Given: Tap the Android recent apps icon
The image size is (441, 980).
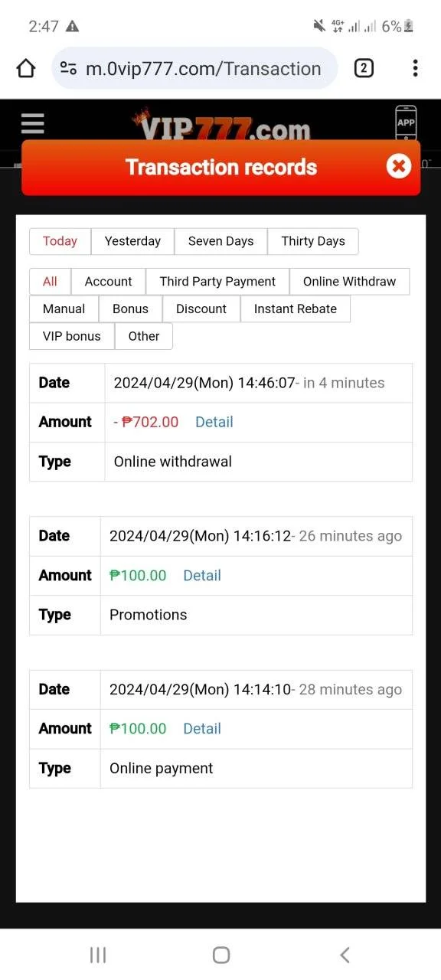Looking at the screenshot, I should [98, 955].
